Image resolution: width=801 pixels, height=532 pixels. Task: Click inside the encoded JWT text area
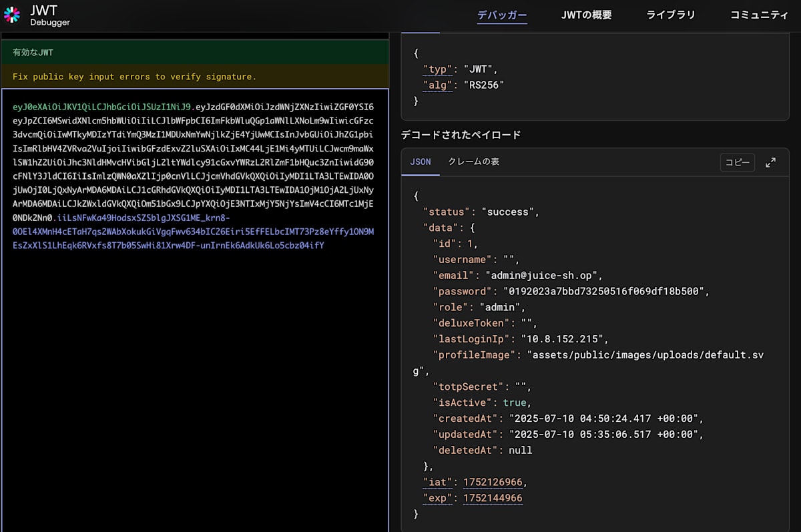(195, 310)
